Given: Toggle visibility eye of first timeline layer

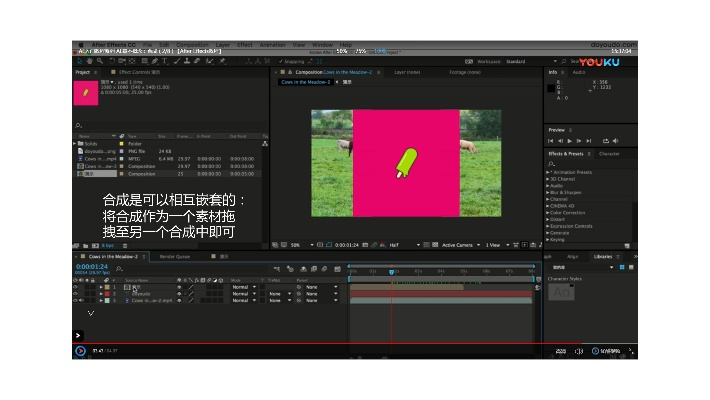Looking at the screenshot, I should point(75,287).
